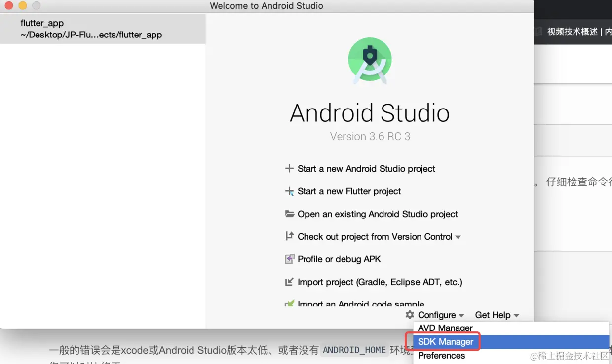612x364 pixels.
Task: Select AVD Manager from Configure menu
Action: [x=511, y=328]
